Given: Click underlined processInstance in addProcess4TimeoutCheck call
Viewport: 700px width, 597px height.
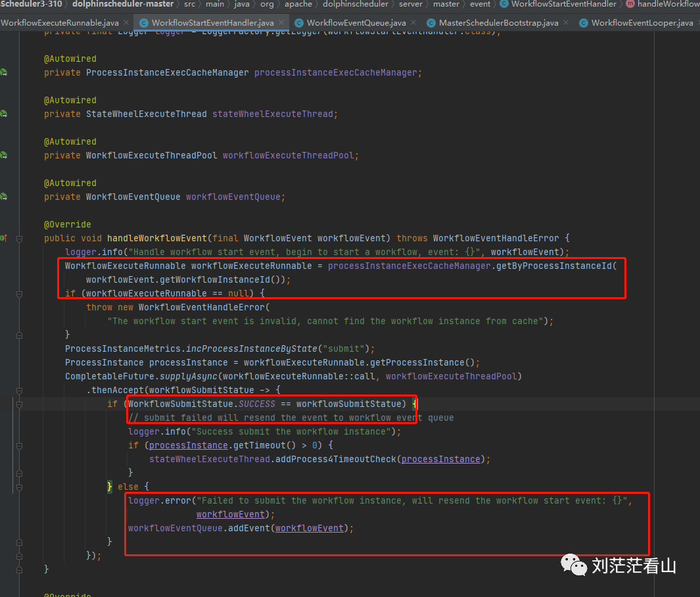Looking at the screenshot, I should coord(440,459).
